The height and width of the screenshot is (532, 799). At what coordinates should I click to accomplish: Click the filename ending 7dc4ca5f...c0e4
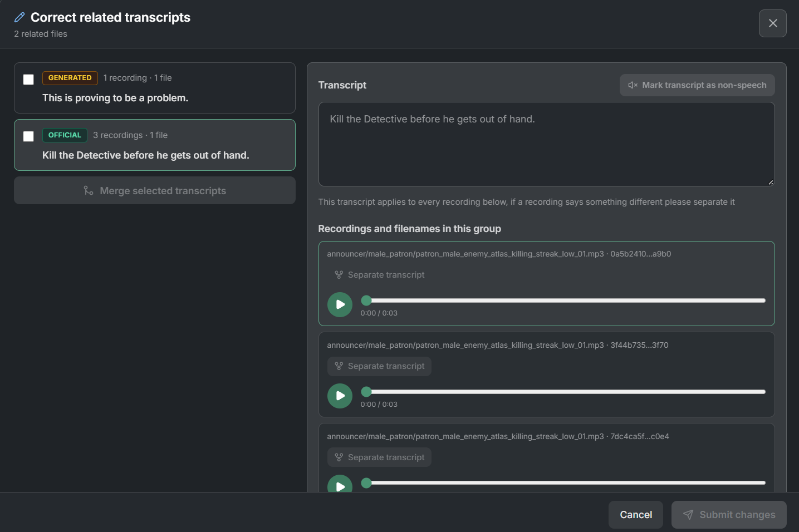pos(498,436)
